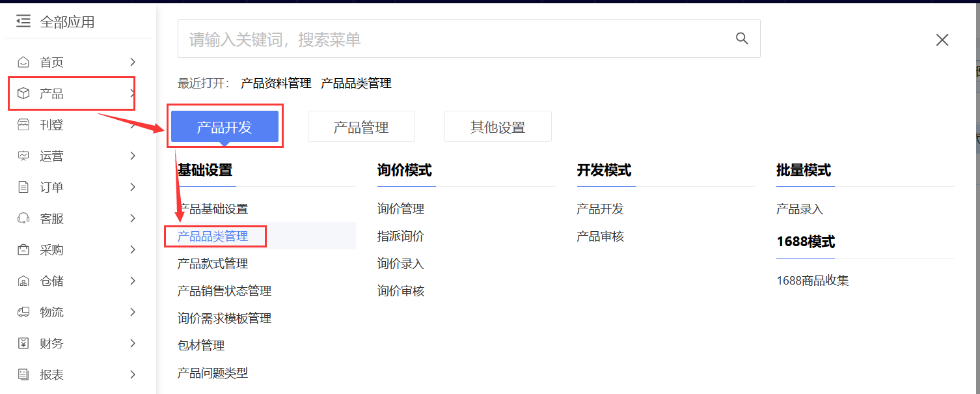Open the 其他设置 tab
The height and width of the screenshot is (394, 980).
click(498, 126)
